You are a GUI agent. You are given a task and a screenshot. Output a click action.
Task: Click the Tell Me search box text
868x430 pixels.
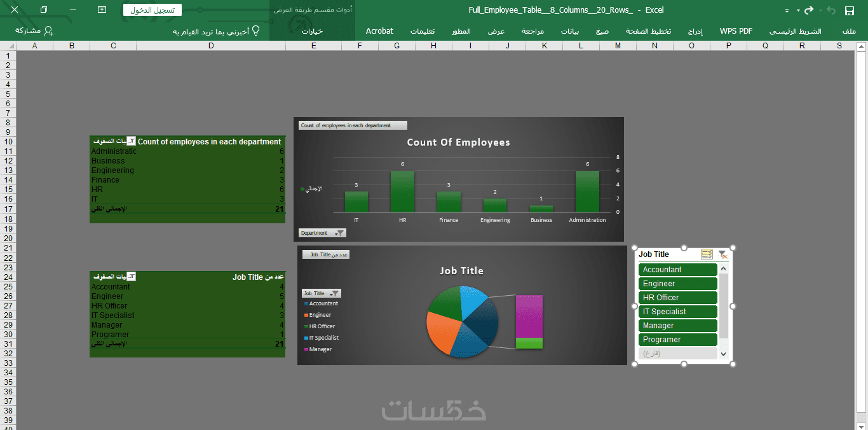(x=210, y=31)
